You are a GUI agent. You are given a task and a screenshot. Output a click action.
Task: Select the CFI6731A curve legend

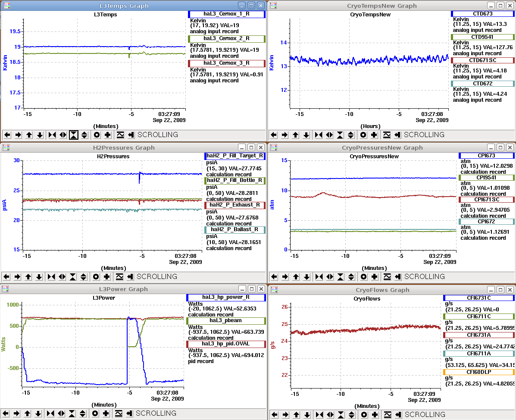(479, 335)
